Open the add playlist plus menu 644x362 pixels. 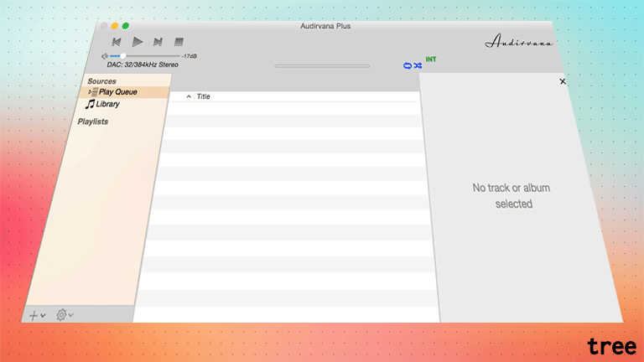38,315
